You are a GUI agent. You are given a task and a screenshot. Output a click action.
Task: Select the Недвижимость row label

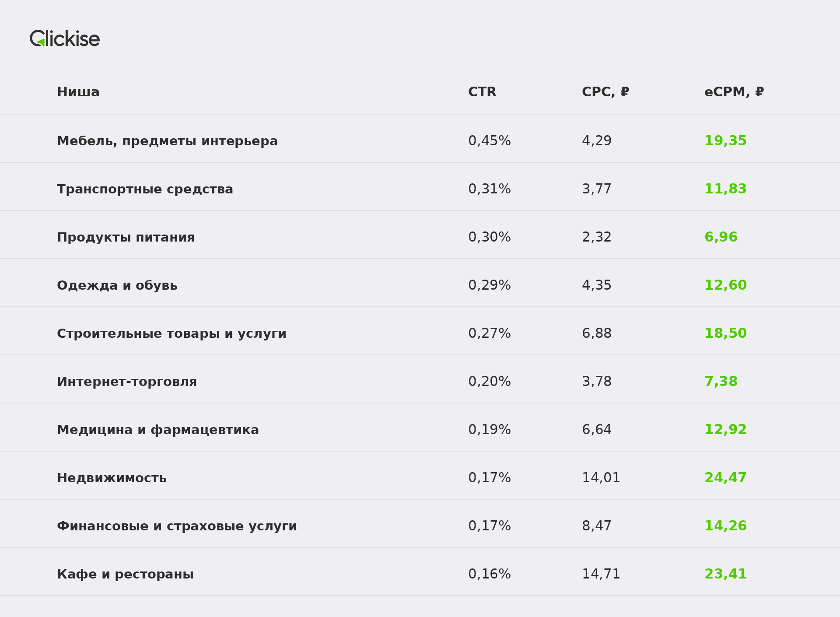coord(112,478)
